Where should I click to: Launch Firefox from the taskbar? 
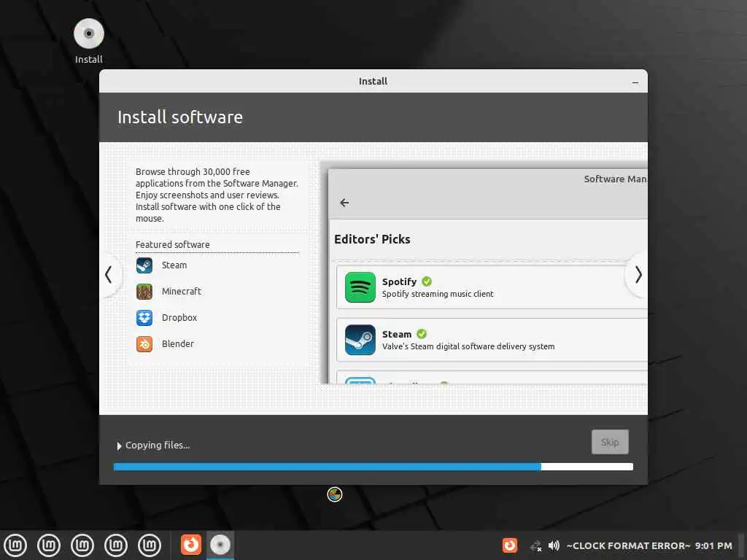191,544
